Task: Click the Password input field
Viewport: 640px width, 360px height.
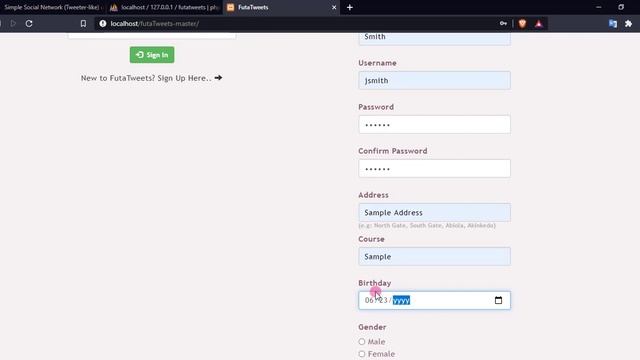Action: tap(434, 124)
